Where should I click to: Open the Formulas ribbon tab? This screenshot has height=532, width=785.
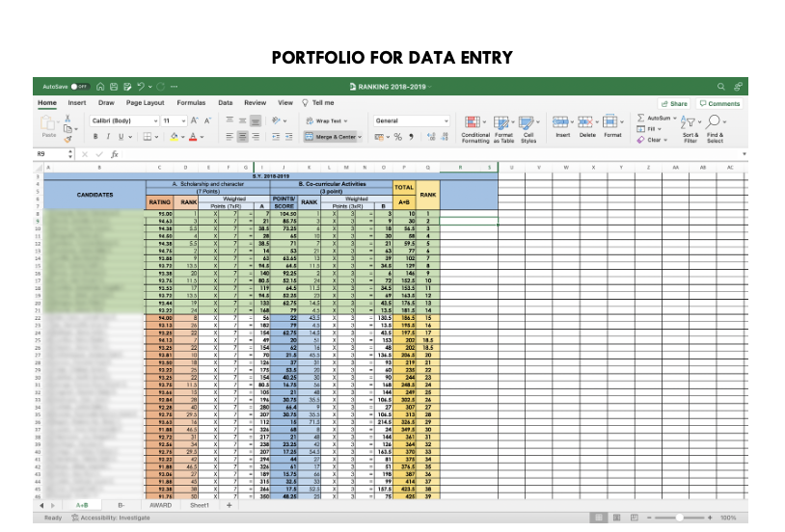191,102
